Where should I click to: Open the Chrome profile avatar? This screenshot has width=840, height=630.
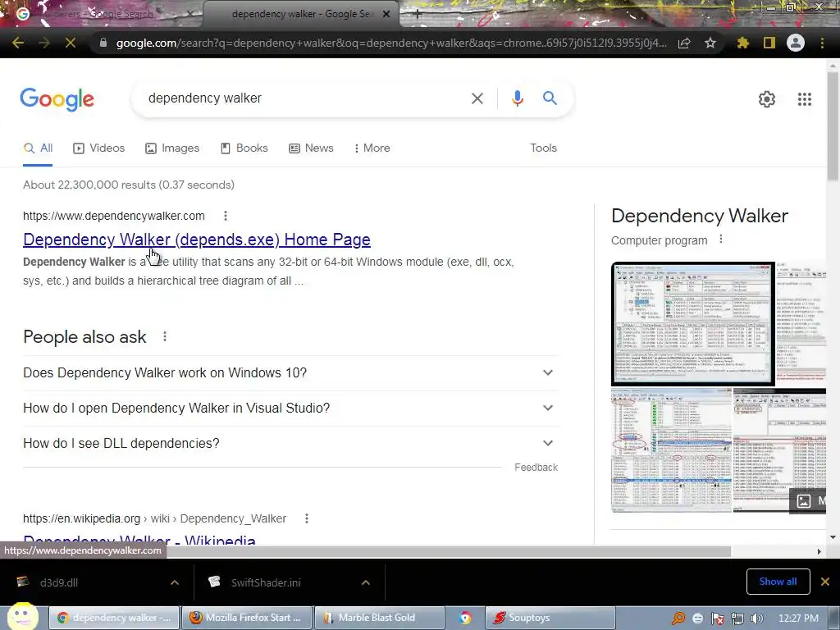click(796, 43)
